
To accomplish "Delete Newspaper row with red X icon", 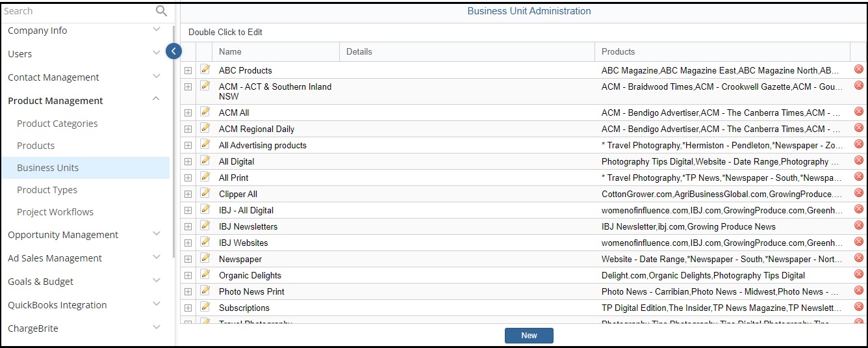I will 859,258.
